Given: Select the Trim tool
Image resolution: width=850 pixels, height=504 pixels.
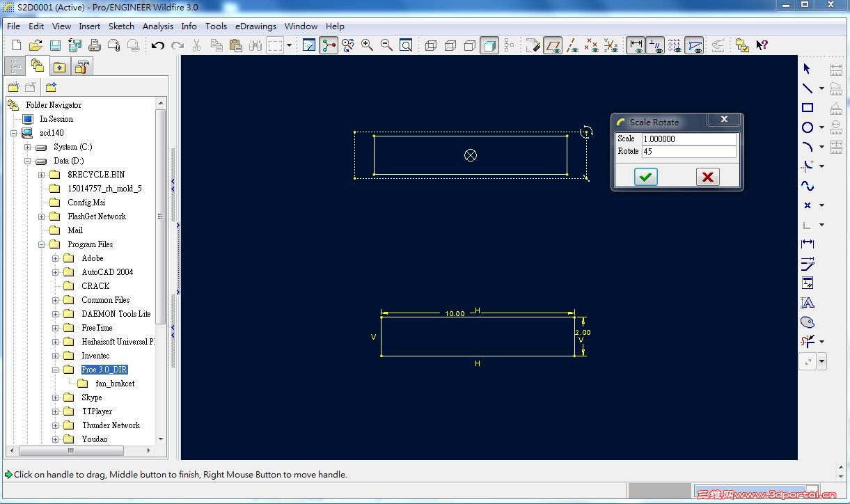Looking at the screenshot, I should click(x=807, y=342).
